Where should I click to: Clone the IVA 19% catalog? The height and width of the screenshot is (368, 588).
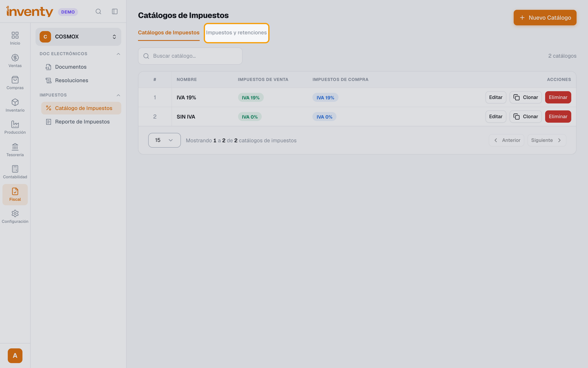coord(526,97)
